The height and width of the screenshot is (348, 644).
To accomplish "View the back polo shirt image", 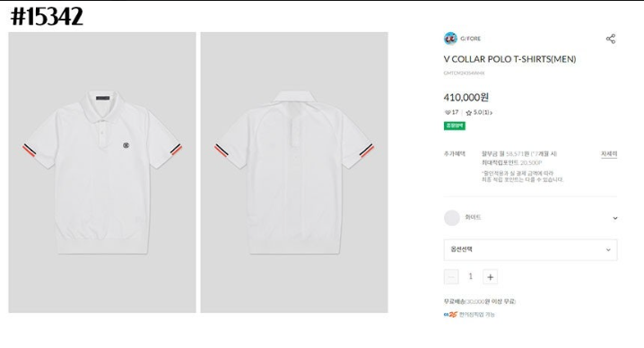I will [x=294, y=172].
